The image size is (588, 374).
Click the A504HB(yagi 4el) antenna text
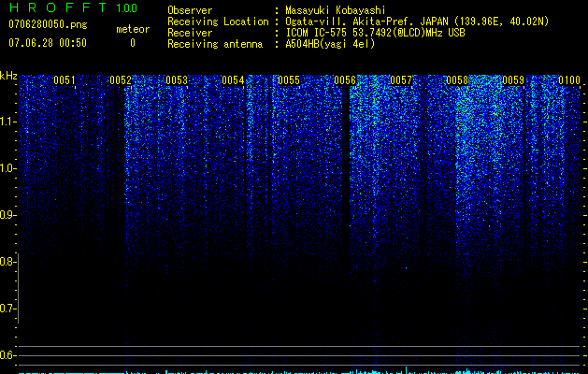[330, 44]
